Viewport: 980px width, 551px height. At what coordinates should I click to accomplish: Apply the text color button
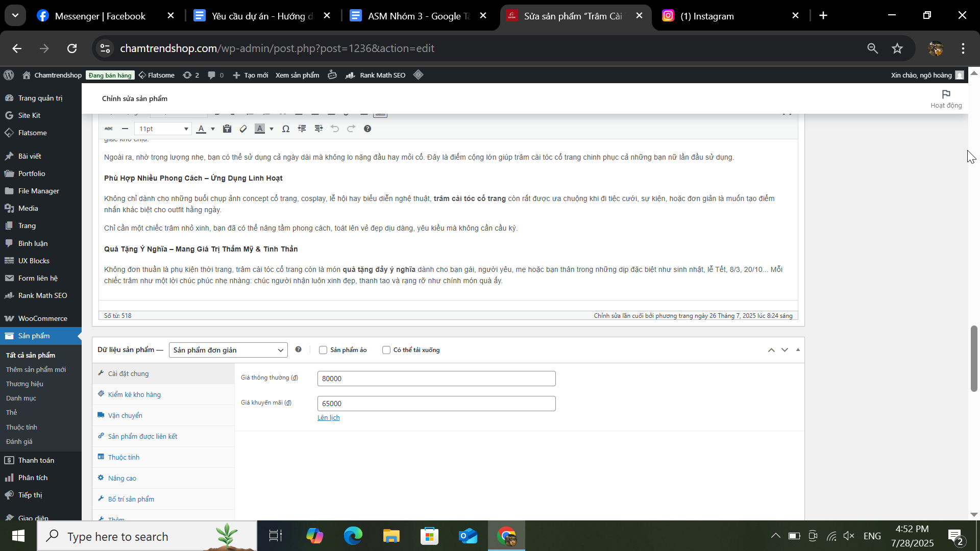201,129
